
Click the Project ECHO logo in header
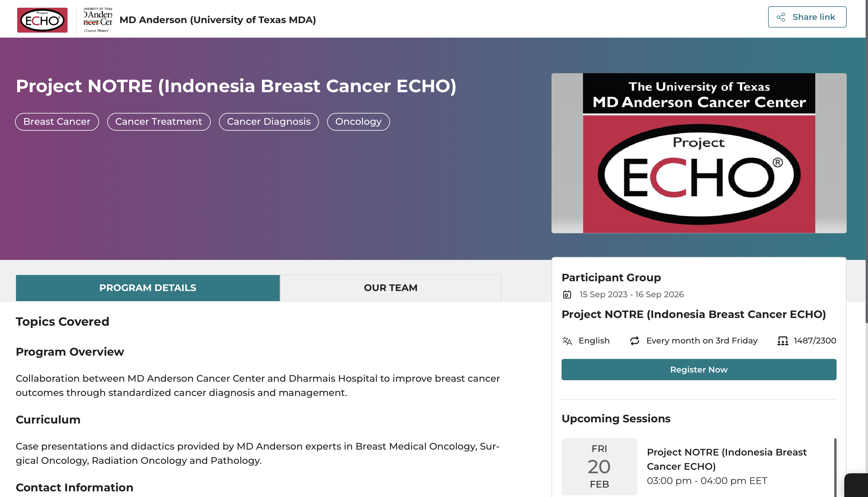click(x=42, y=20)
